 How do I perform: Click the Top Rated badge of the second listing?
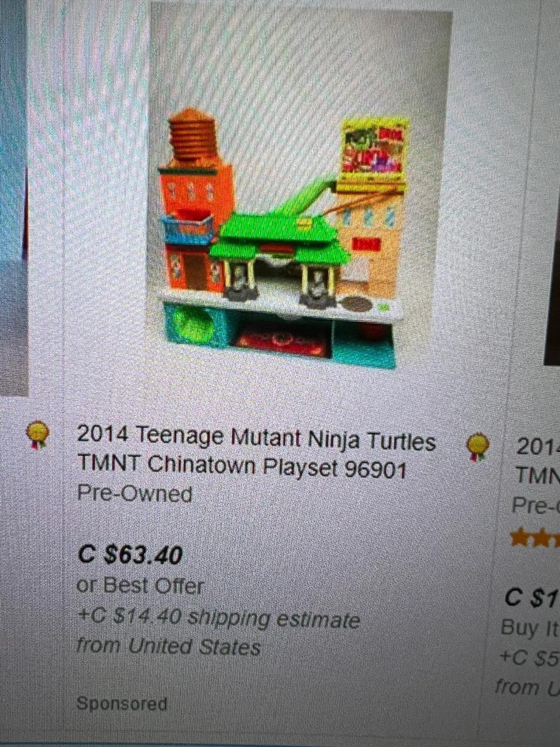pyautogui.click(x=478, y=447)
